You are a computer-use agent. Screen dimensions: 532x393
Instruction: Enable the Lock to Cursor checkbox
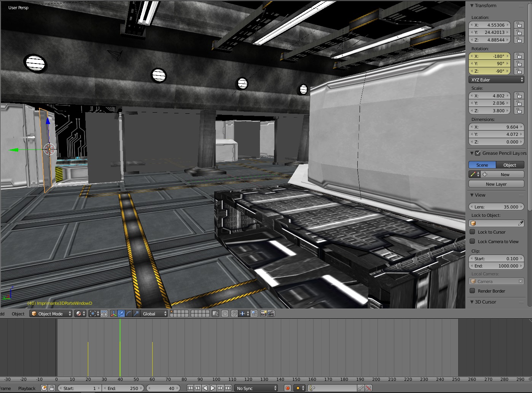point(473,232)
